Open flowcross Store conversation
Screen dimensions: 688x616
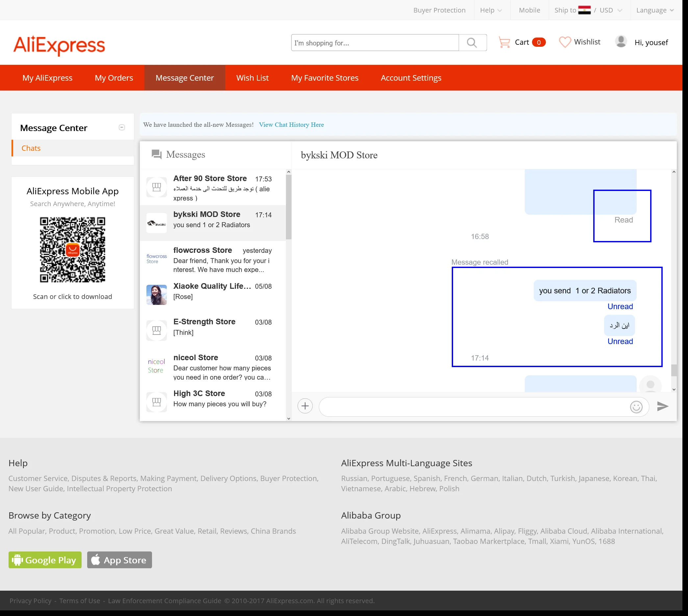(x=213, y=259)
